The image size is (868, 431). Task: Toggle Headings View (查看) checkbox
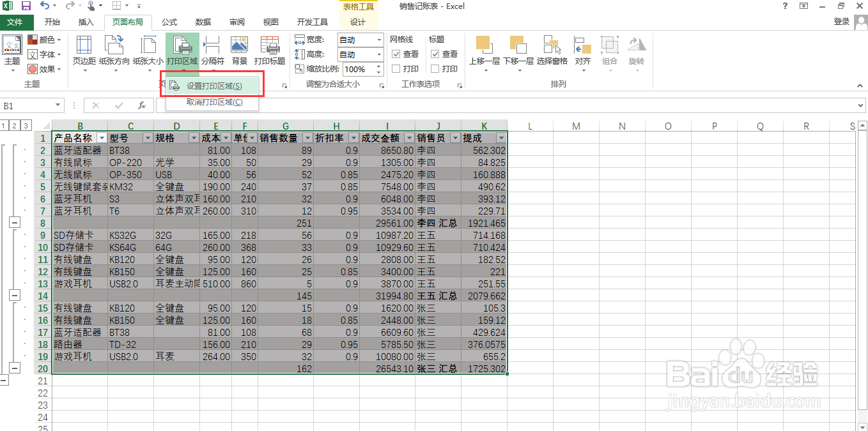[x=435, y=54]
